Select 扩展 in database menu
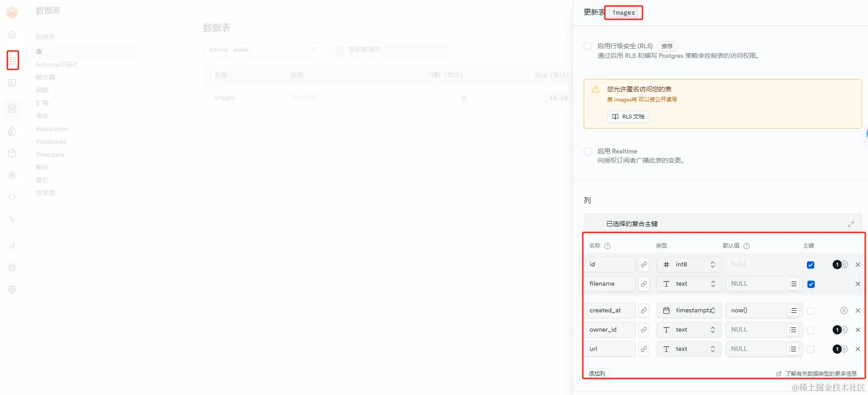Screen dimensions: 868x395 42,103
